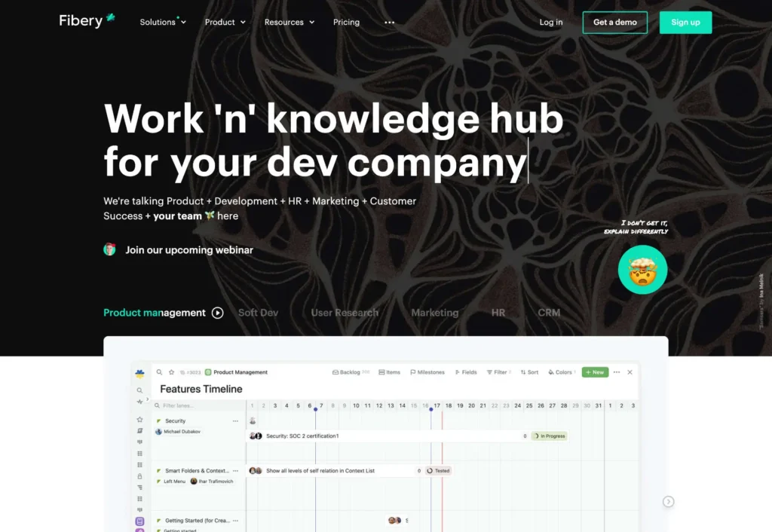Expand the sidebar using the small chevron

147,399
